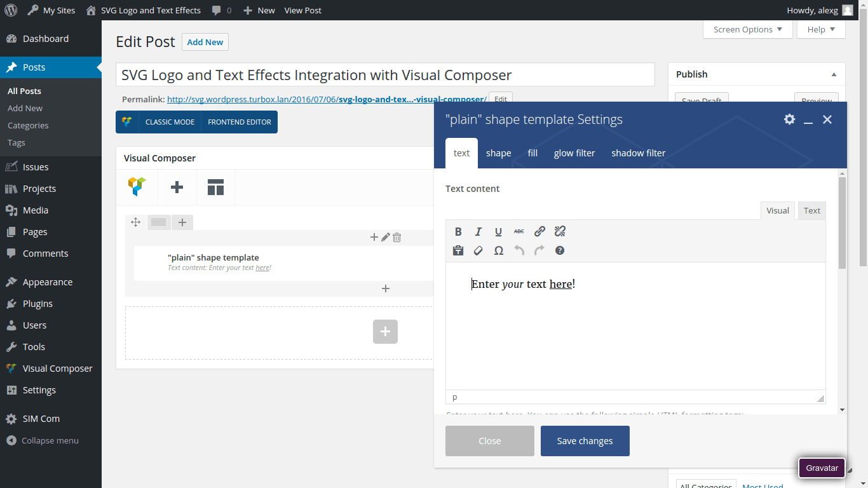Screen dimensions: 868x488
Task: Open editor keyboard shortcuts help icon
Action: (560, 251)
